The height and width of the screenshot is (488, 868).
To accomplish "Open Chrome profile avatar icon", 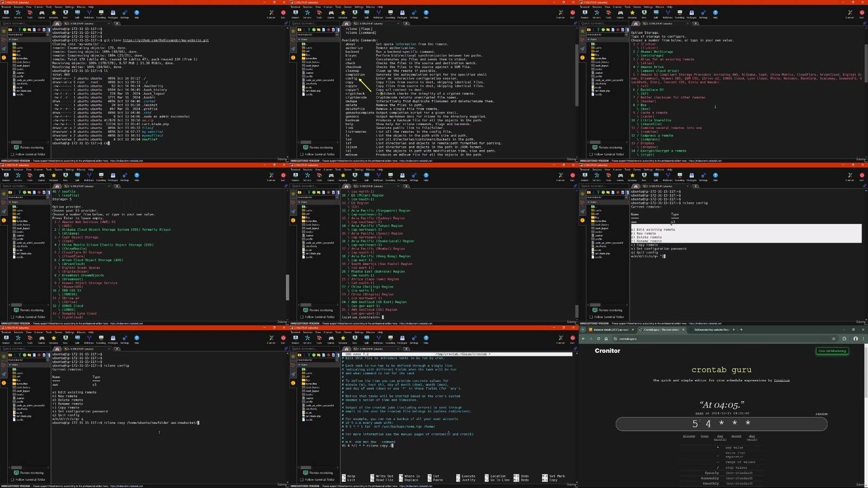I will [856, 339].
